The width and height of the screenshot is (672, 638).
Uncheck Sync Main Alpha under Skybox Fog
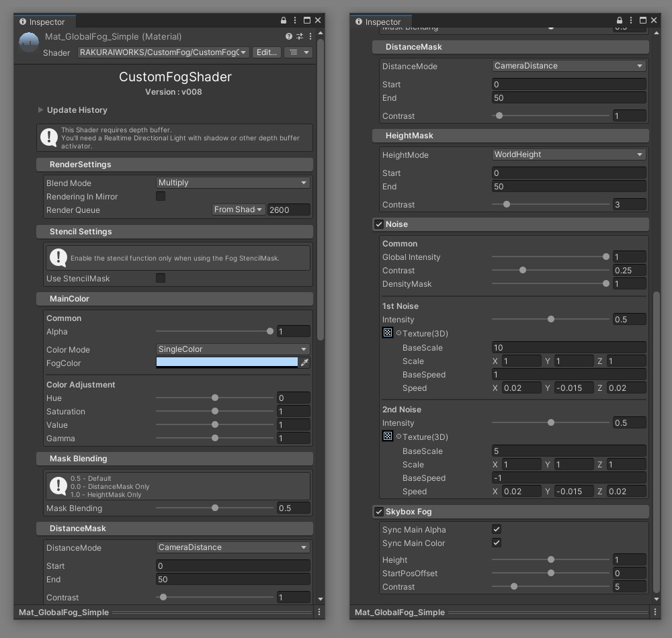pyautogui.click(x=496, y=529)
